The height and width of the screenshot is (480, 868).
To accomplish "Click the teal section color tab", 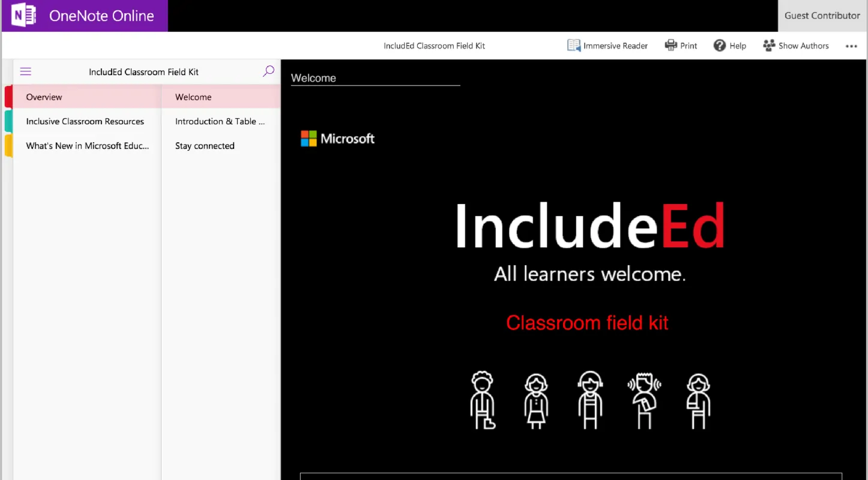I will click(8, 121).
